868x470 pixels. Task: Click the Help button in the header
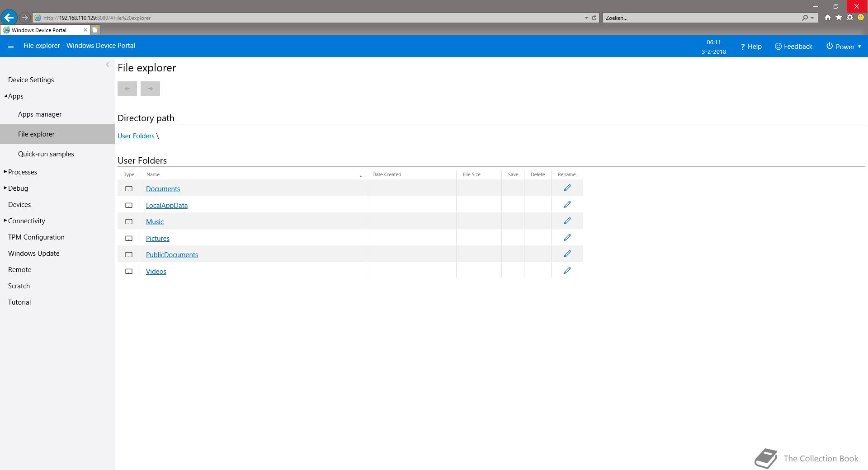[751, 47]
